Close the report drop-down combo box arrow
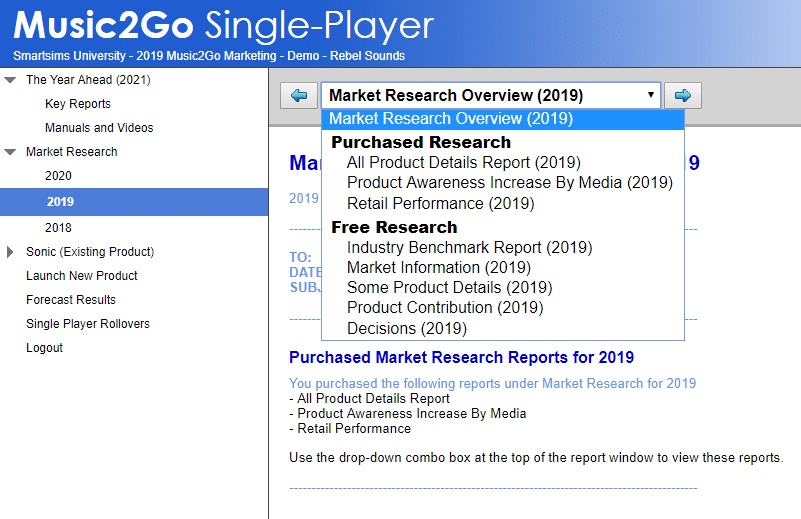The height and width of the screenshot is (519, 801). point(651,96)
